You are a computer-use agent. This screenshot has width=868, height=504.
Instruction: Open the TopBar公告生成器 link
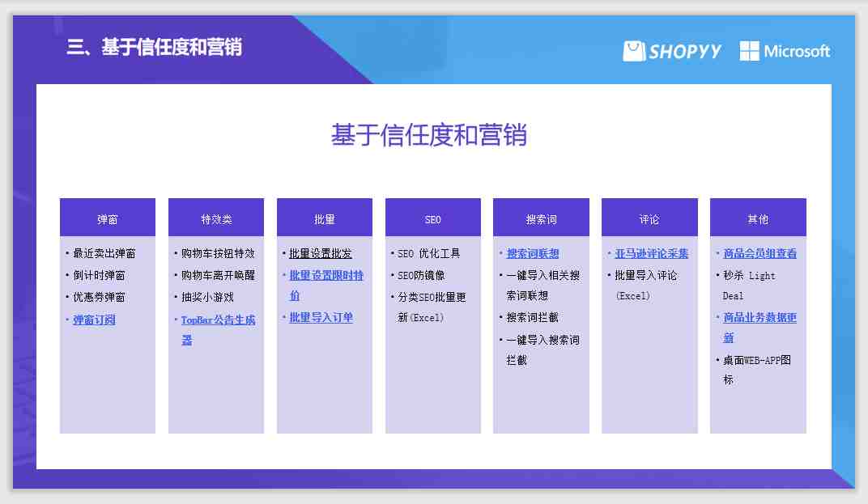click(x=218, y=320)
